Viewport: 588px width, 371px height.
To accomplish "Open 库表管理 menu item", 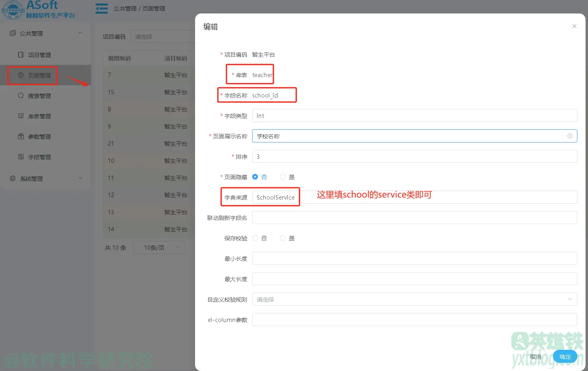I will (x=45, y=116).
